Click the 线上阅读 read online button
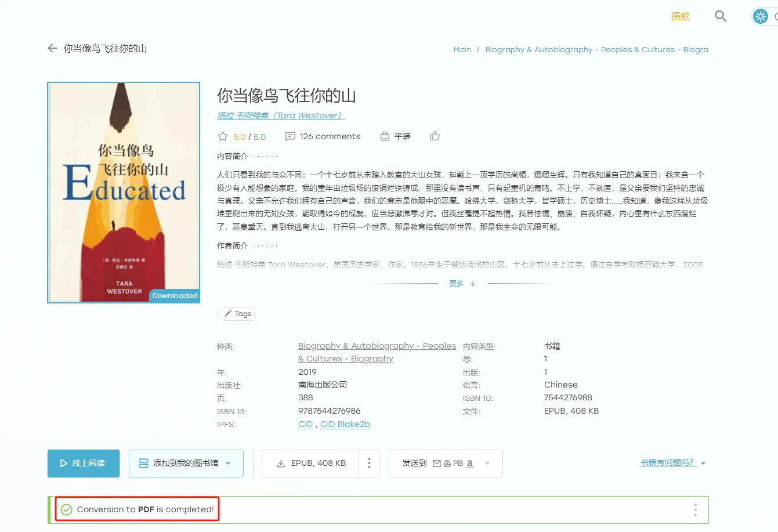The image size is (778, 532). point(84,463)
